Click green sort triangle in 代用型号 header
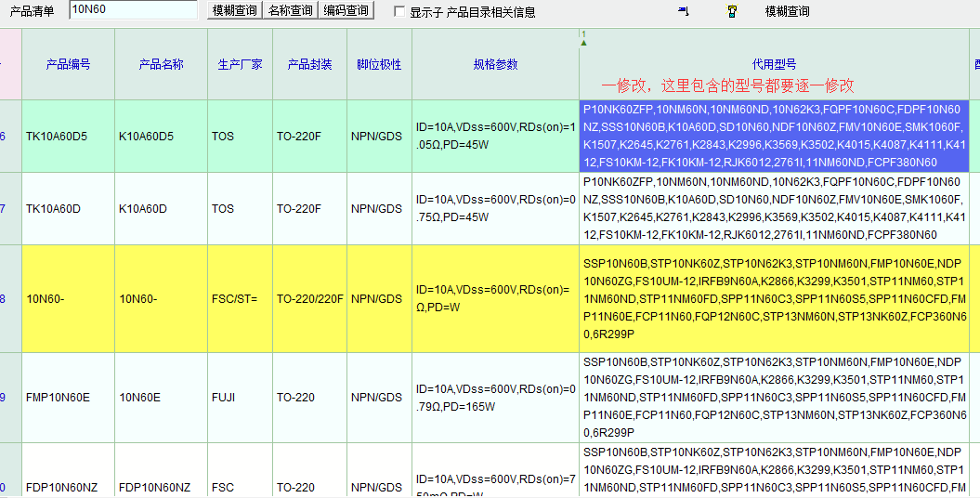This screenshot has width=980, height=498. click(x=583, y=43)
